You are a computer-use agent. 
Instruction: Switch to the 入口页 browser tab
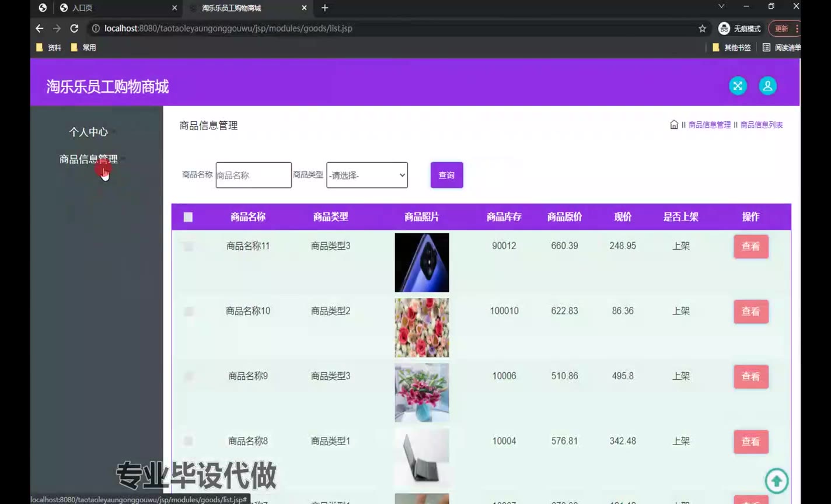117,8
